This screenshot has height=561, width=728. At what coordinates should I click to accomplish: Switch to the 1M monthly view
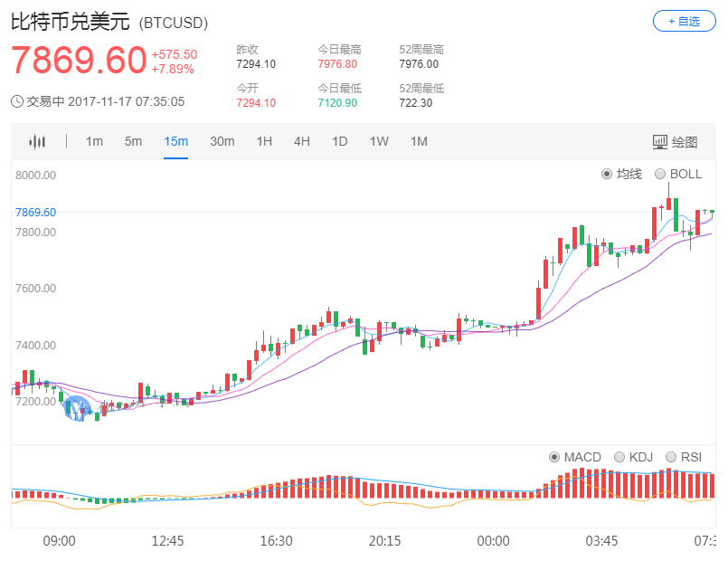pos(419,141)
